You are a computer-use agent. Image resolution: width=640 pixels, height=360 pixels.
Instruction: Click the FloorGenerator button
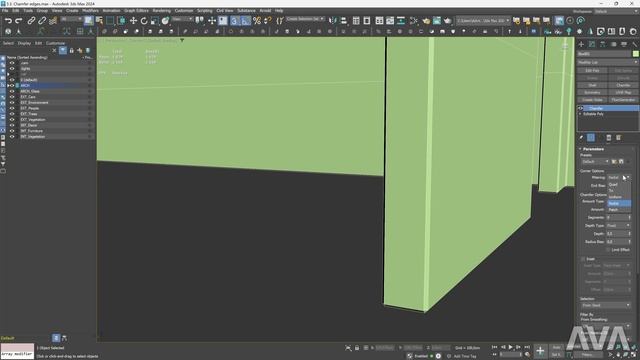click(x=623, y=100)
